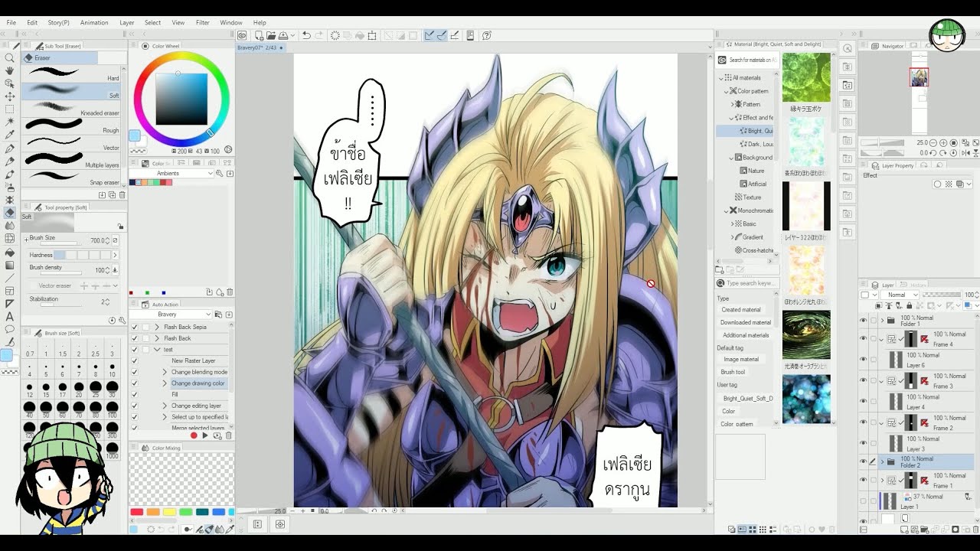The image size is (980, 551).
Task: Click the help question mark icon
Action: tap(487, 35)
